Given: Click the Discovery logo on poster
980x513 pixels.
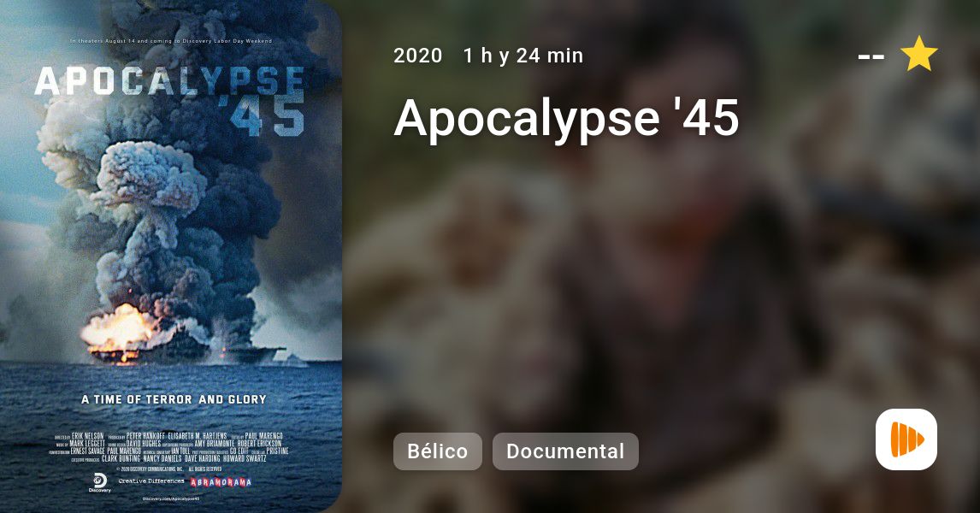Looking at the screenshot, I should (x=100, y=482).
